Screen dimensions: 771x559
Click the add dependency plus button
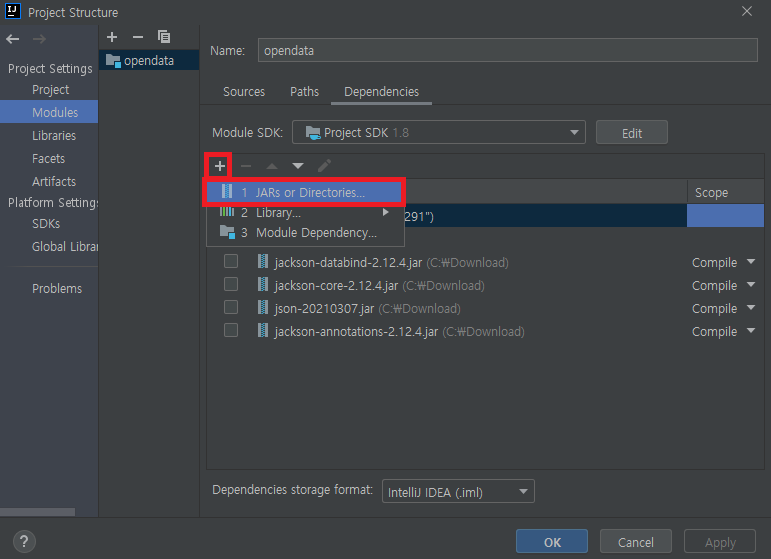[x=220, y=166]
